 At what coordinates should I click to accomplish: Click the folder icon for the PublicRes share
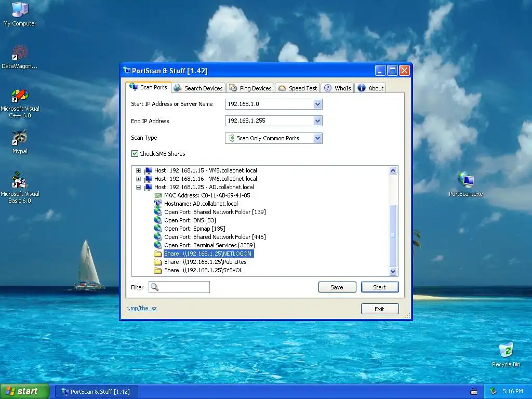click(x=158, y=262)
